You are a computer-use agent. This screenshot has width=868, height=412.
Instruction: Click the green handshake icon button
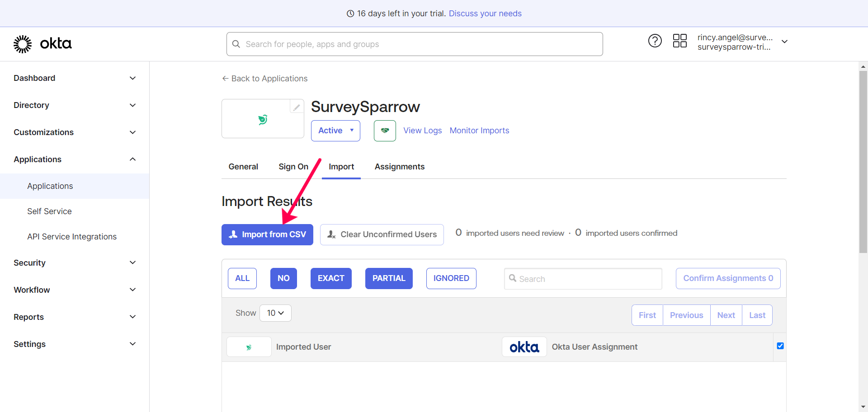click(385, 131)
